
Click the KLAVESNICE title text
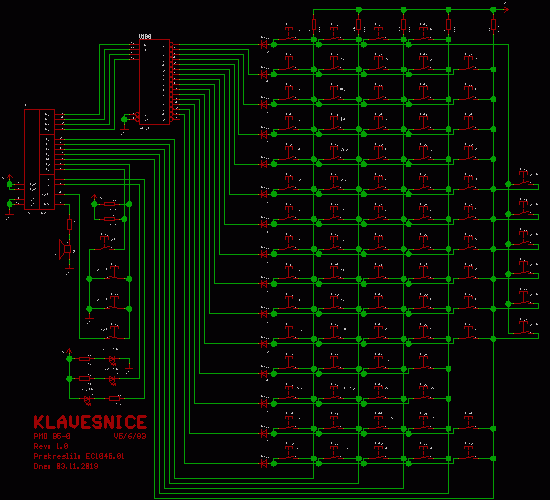pyautogui.click(x=90, y=422)
